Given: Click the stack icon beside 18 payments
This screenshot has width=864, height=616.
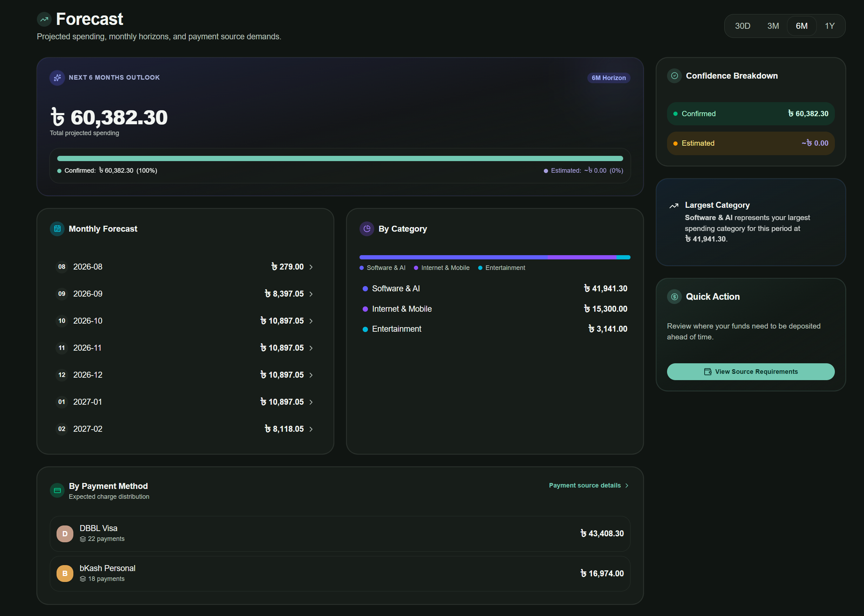Looking at the screenshot, I should tap(83, 579).
